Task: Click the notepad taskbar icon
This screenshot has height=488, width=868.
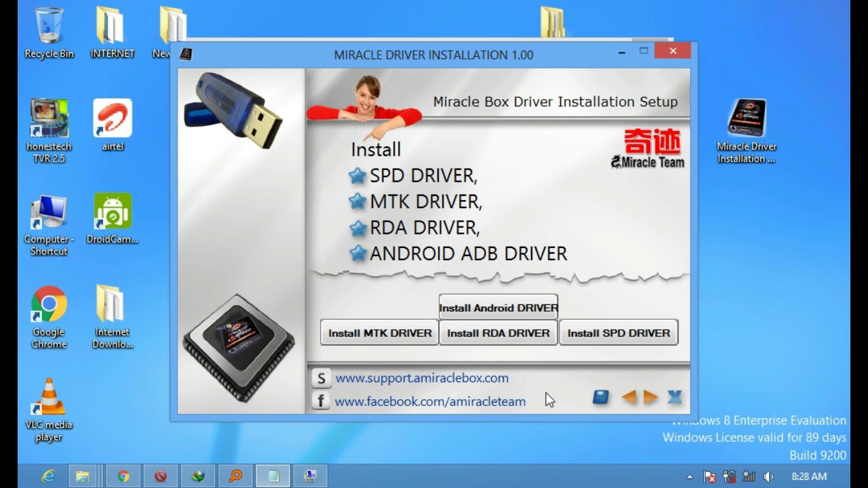Action: [x=273, y=476]
